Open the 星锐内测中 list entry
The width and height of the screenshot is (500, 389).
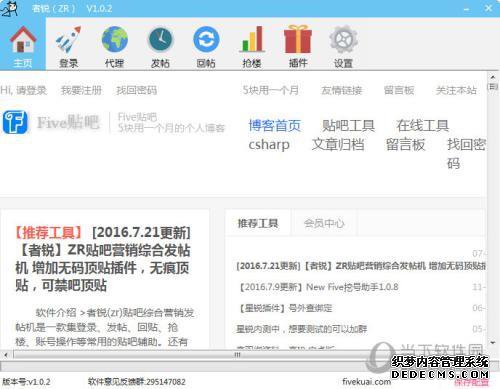[301, 329]
